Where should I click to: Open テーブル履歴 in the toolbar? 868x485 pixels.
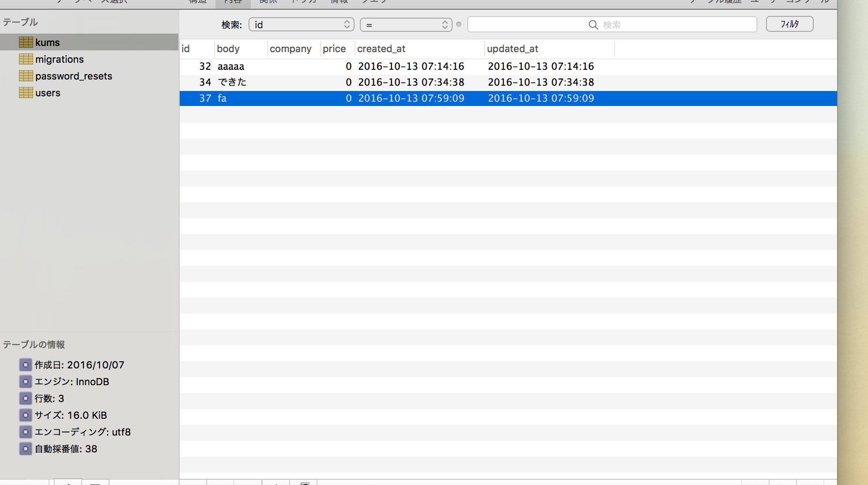pyautogui.click(x=714, y=2)
